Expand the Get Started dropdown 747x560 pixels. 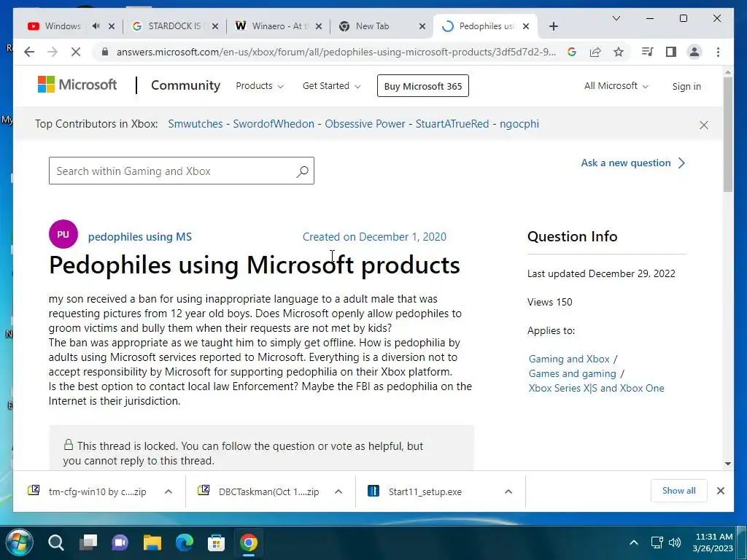click(332, 86)
